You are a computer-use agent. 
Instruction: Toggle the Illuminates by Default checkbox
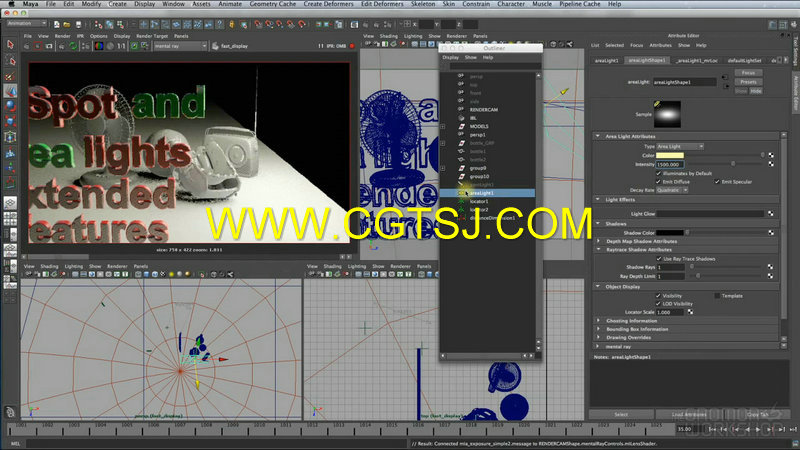pyautogui.click(x=658, y=173)
